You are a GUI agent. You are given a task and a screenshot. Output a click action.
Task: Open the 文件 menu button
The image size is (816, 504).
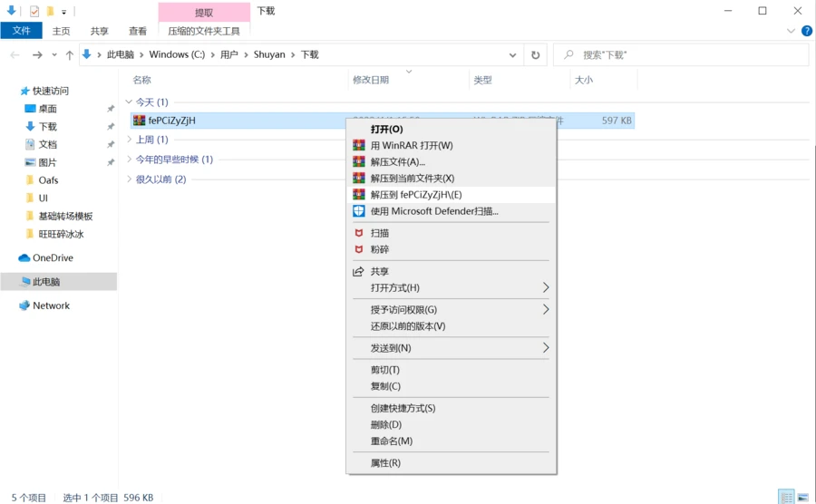(x=21, y=30)
